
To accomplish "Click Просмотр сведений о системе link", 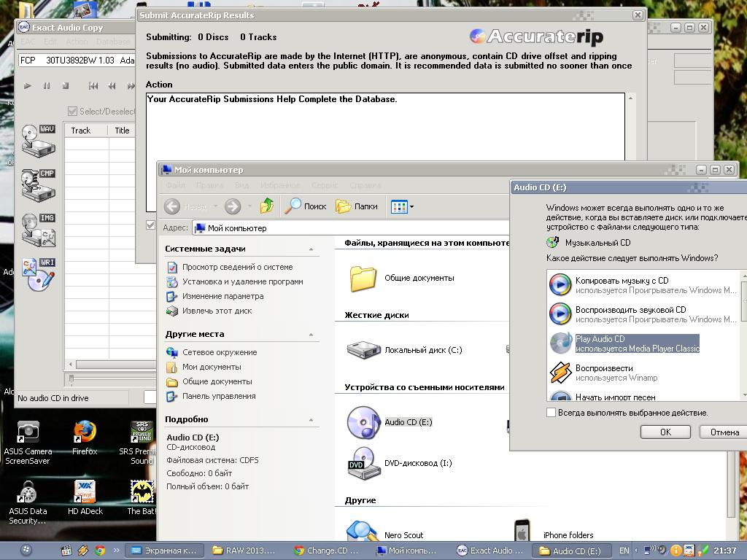I will [237, 267].
